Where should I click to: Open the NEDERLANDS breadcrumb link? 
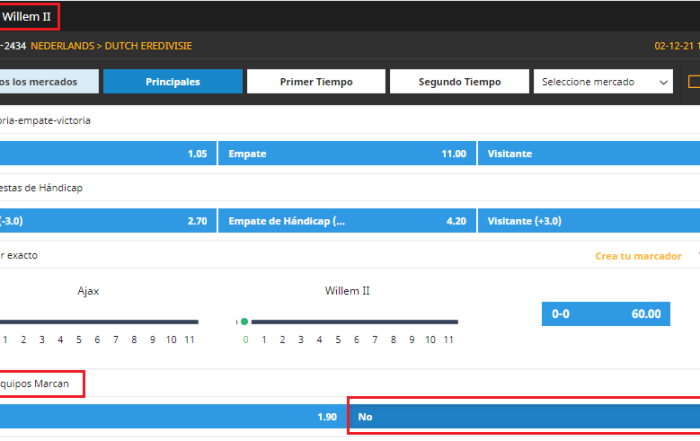click(x=62, y=46)
